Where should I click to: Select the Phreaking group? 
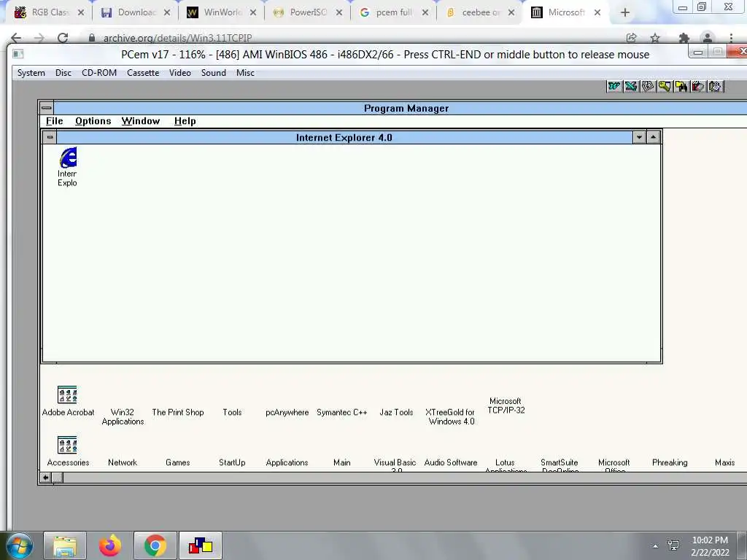pyautogui.click(x=670, y=462)
